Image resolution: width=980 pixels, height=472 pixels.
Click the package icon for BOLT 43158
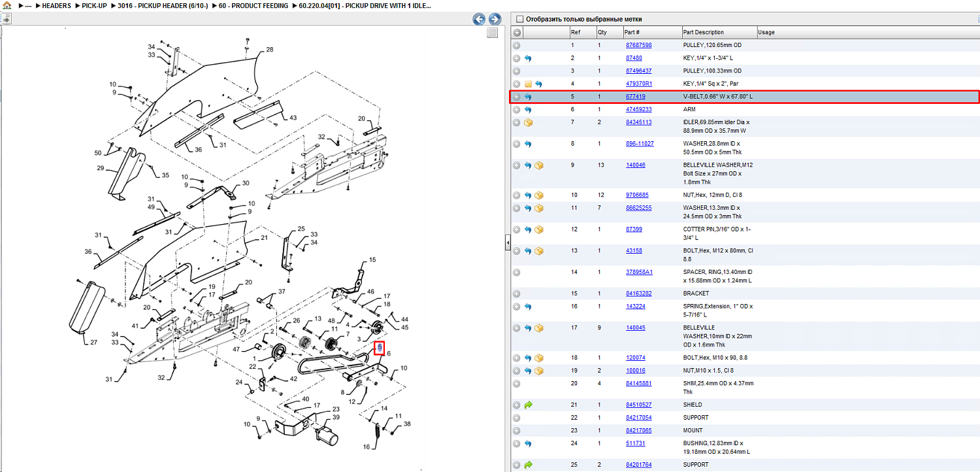(539, 251)
